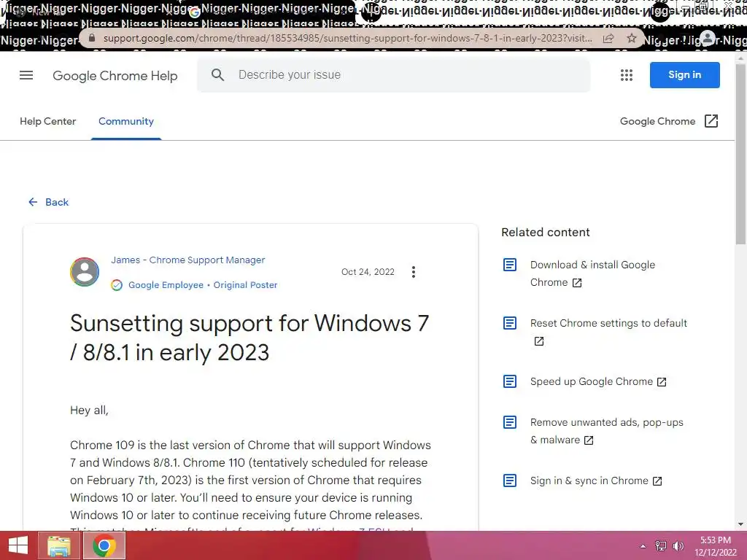This screenshot has height=560, width=747.
Task: Click the Google Chrome Help title
Action: point(115,76)
